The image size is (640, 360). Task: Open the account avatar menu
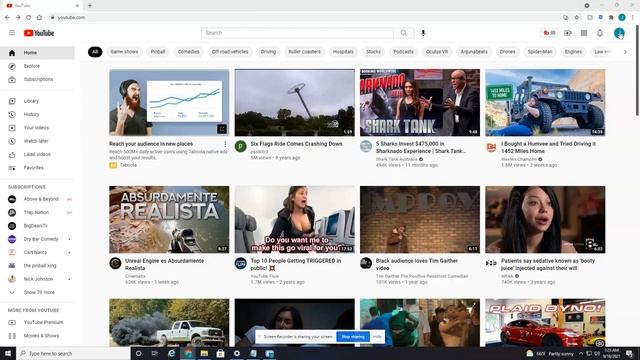[x=619, y=33]
